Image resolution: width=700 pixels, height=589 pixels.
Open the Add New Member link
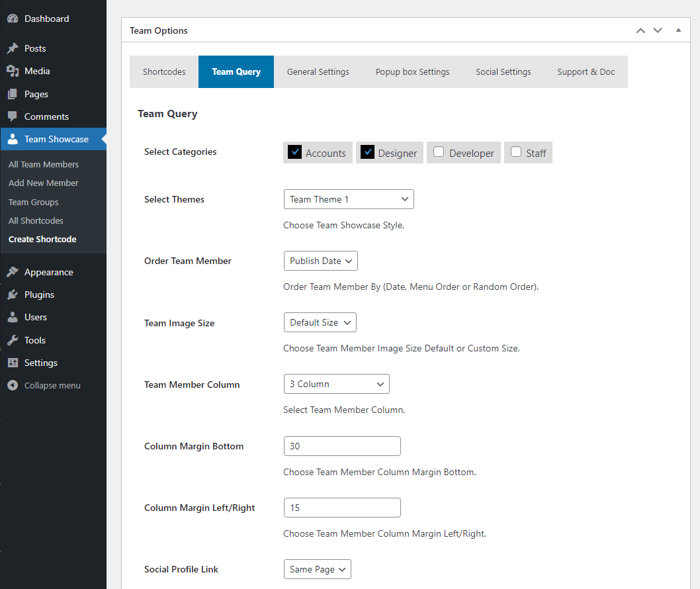pyautogui.click(x=44, y=183)
